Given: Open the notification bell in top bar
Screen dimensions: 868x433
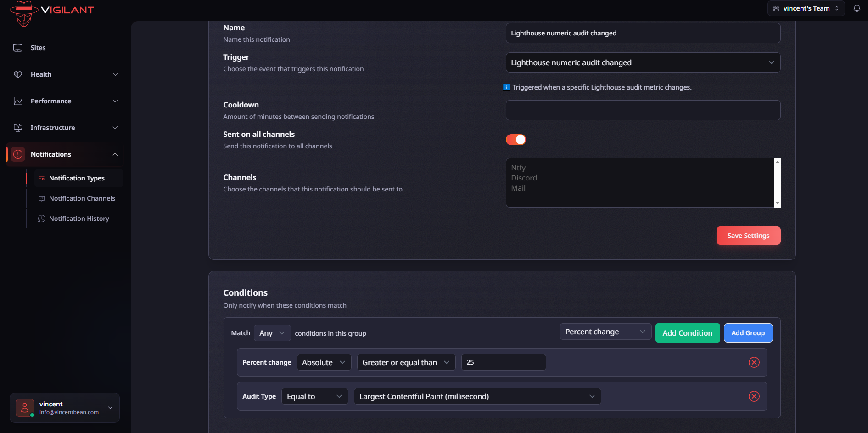Looking at the screenshot, I should (x=857, y=8).
